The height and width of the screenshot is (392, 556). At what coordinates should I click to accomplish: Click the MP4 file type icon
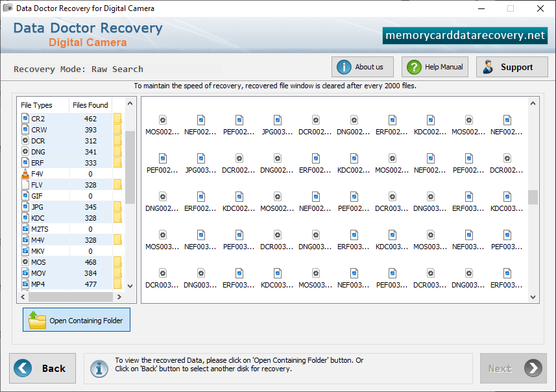pyautogui.click(x=25, y=284)
